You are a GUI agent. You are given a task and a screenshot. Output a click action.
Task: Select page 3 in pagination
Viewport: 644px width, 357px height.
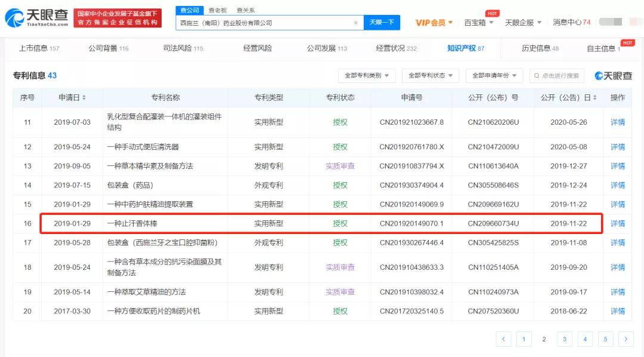coord(564,338)
